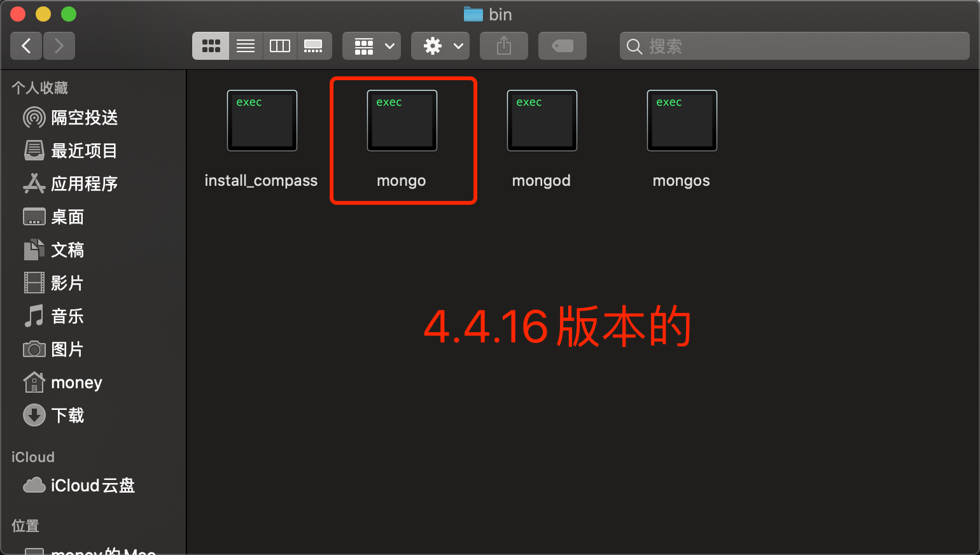This screenshot has height=555, width=980.
Task: Focus the 搜索 search field
Action: [795, 46]
